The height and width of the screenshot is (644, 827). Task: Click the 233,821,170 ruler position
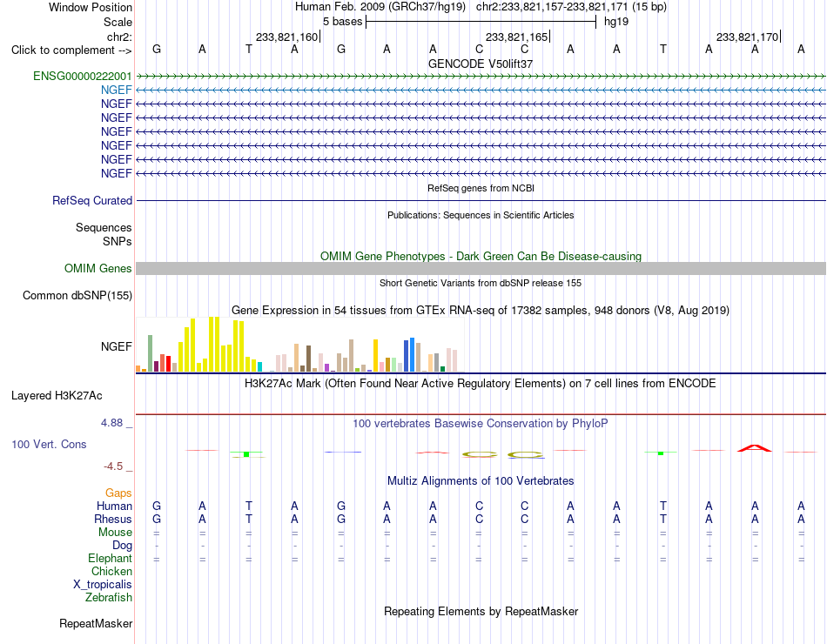coord(747,37)
